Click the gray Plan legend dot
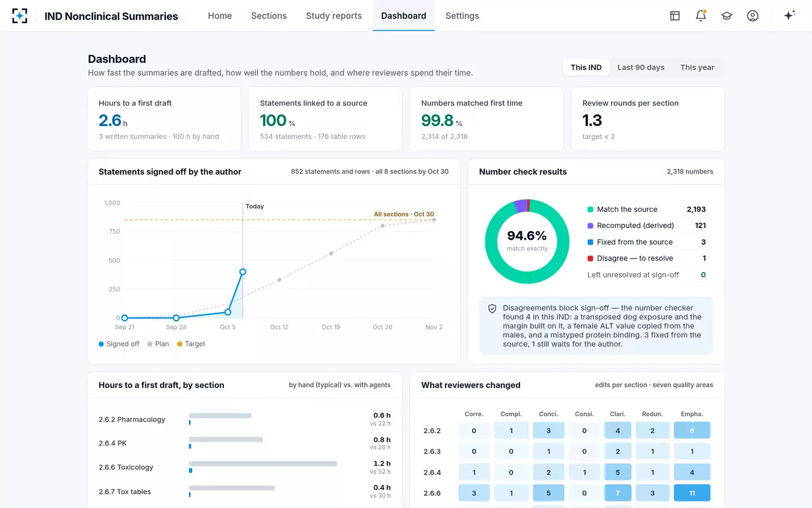Screen dimensions: 812x508 coord(150,344)
